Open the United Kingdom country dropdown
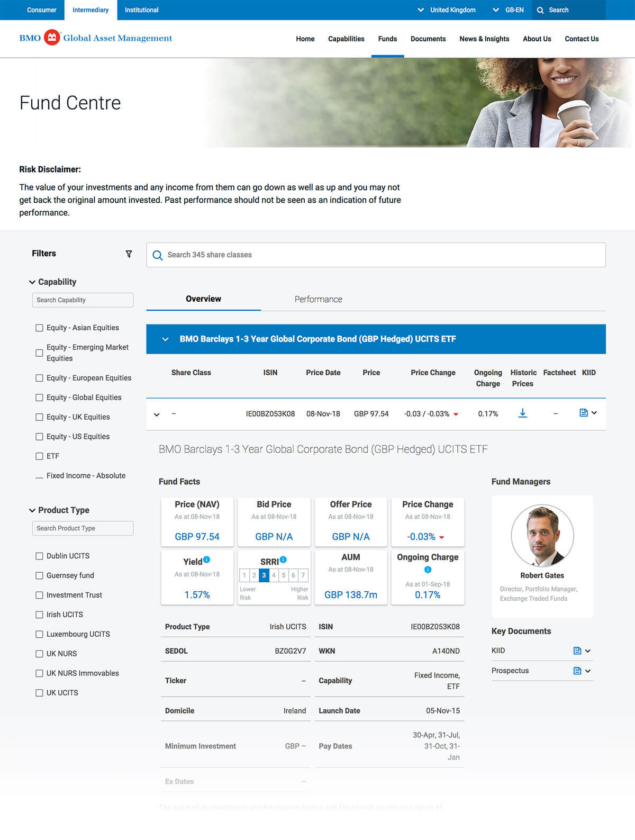This screenshot has height=840, width=635. 447,10
